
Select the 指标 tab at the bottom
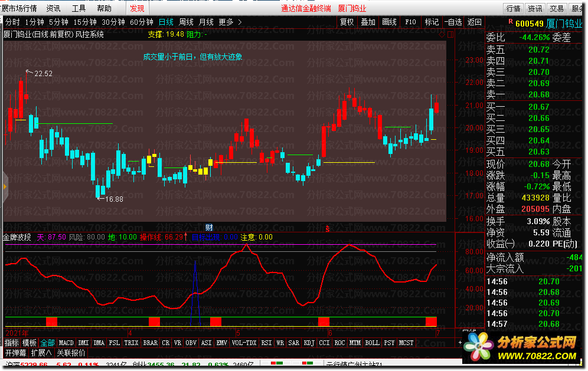pos(12,343)
